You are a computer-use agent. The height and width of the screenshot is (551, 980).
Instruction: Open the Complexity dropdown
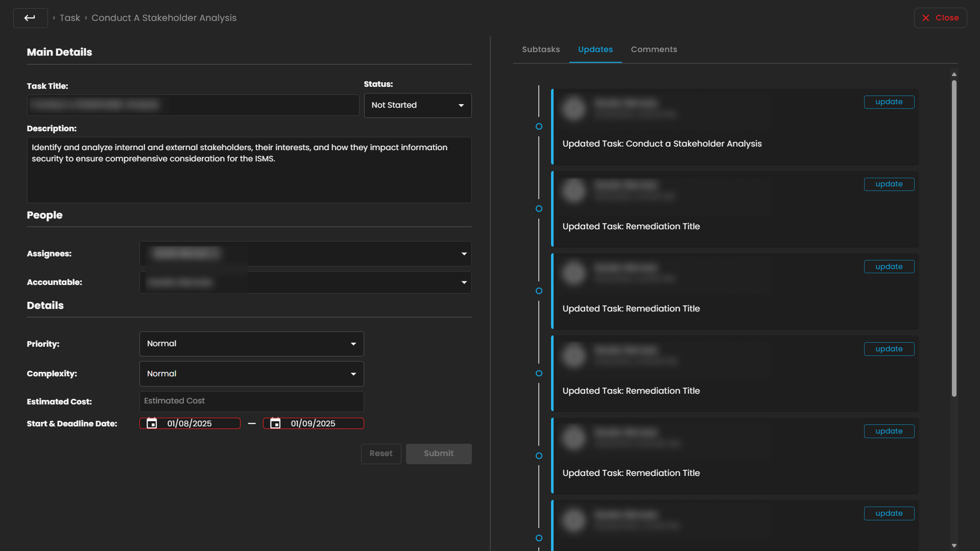click(251, 374)
